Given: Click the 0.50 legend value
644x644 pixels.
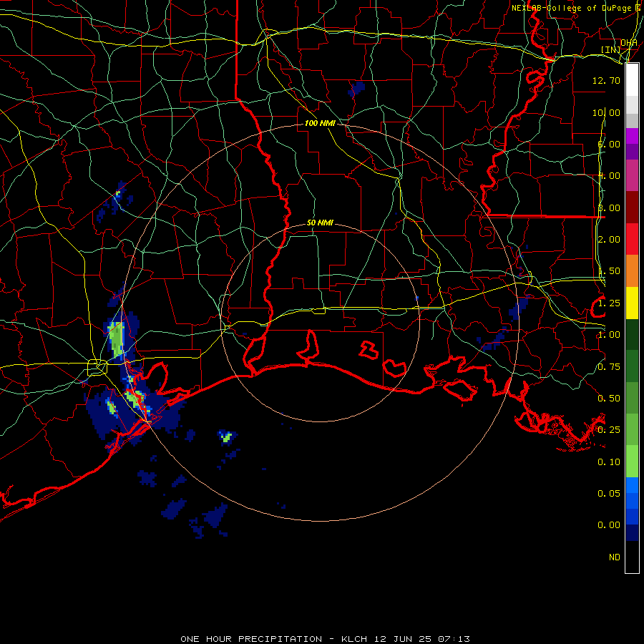Looking at the screenshot, I should [609, 399].
